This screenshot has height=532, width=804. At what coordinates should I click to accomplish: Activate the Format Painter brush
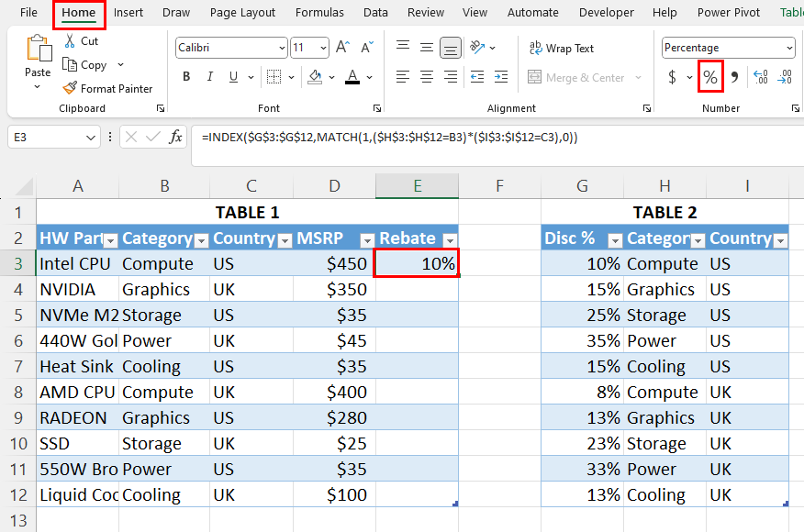click(x=70, y=88)
